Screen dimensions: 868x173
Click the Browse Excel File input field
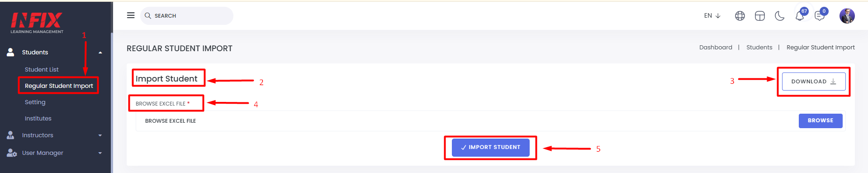click(466, 121)
